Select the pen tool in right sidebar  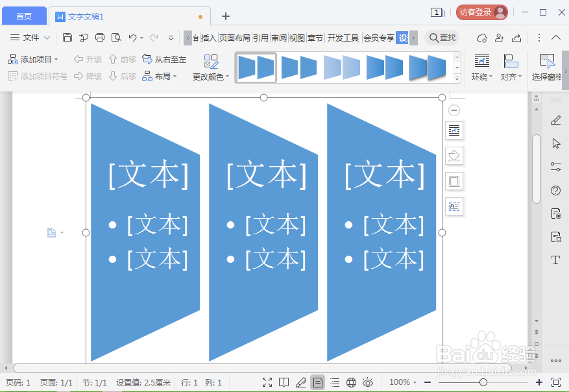coord(555,120)
